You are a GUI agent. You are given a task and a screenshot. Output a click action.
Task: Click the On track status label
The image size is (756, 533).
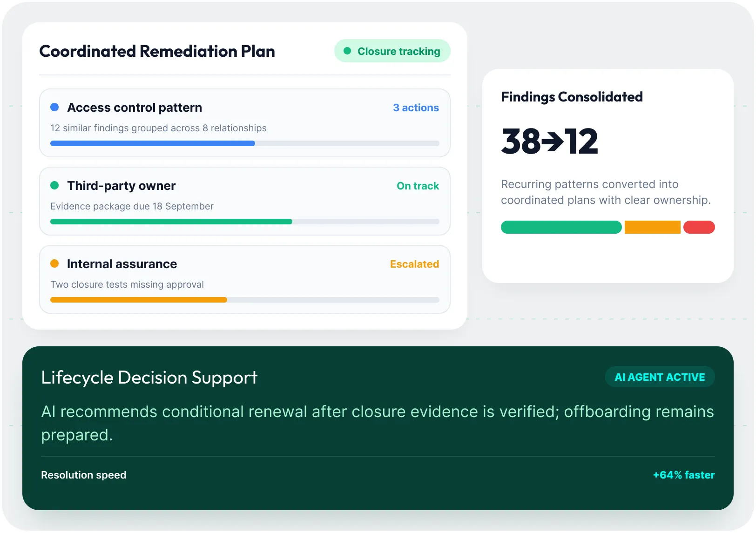tap(418, 186)
